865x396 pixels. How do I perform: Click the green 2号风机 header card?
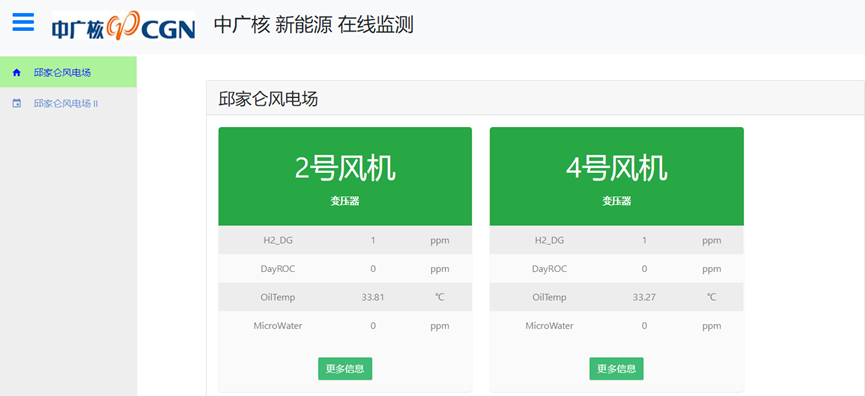click(345, 176)
